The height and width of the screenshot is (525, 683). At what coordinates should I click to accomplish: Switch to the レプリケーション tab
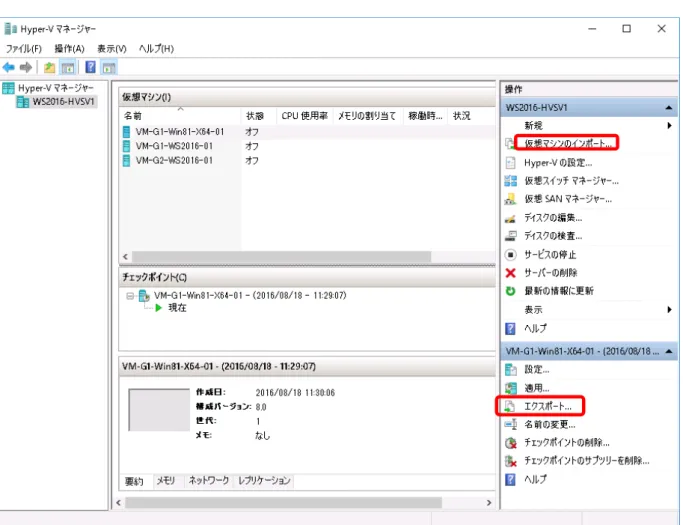pyautogui.click(x=264, y=481)
